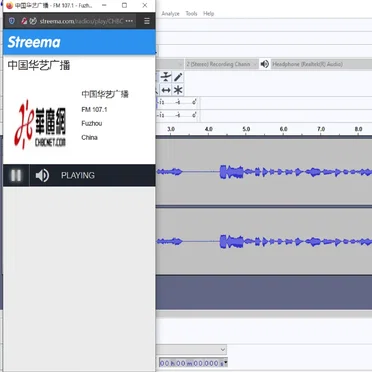Open the page actions ellipsis in URL bar
The image size is (372, 372).
(x=129, y=21)
